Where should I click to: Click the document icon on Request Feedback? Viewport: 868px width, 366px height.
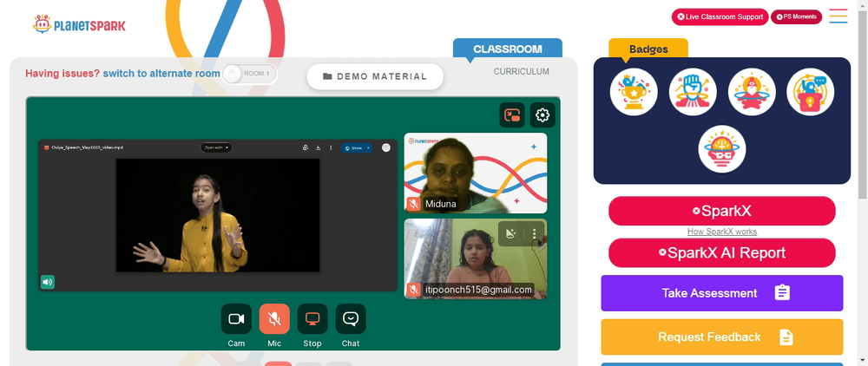(x=786, y=337)
